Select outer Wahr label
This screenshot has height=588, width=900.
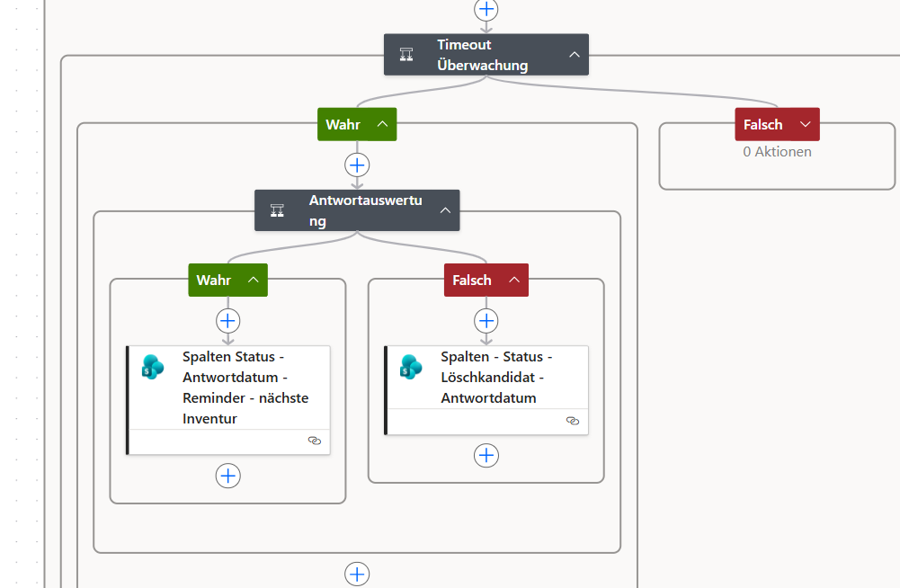pos(343,125)
